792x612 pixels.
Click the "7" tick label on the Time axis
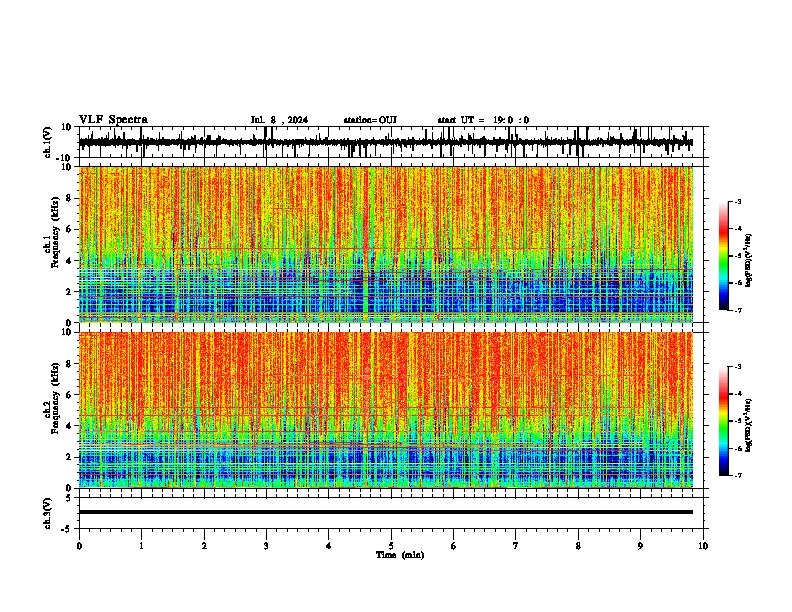[x=516, y=546]
